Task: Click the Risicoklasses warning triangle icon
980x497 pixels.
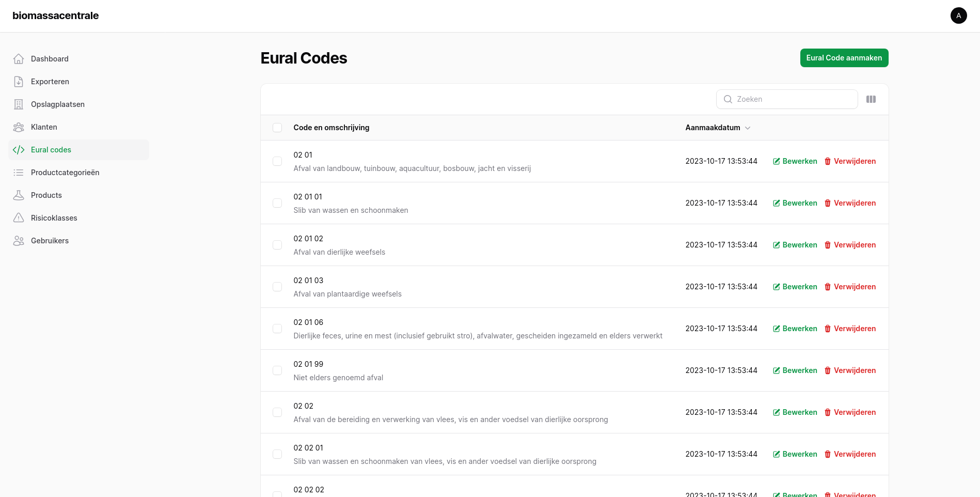Action: (19, 218)
